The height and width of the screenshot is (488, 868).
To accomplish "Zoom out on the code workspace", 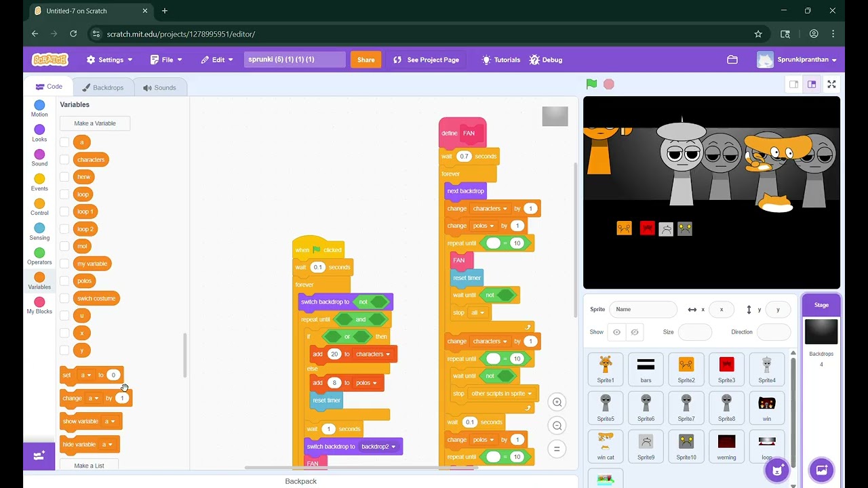I will pyautogui.click(x=557, y=426).
